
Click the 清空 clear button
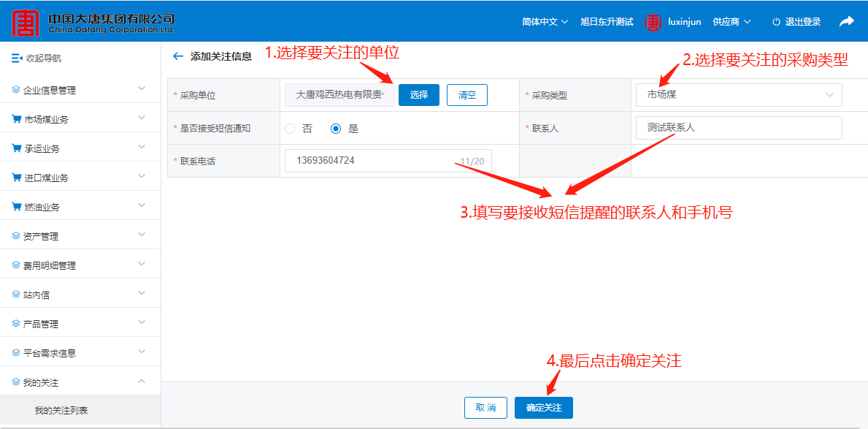coord(466,95)
